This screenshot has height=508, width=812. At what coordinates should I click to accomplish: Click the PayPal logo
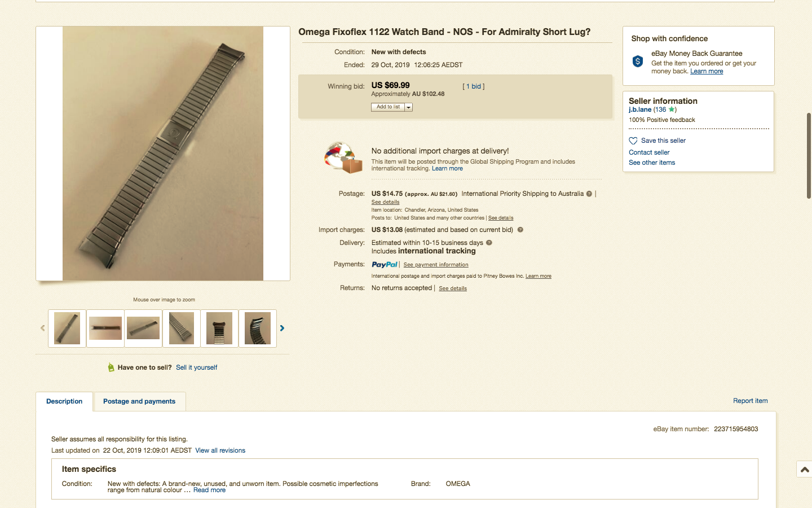pos(385,264)
